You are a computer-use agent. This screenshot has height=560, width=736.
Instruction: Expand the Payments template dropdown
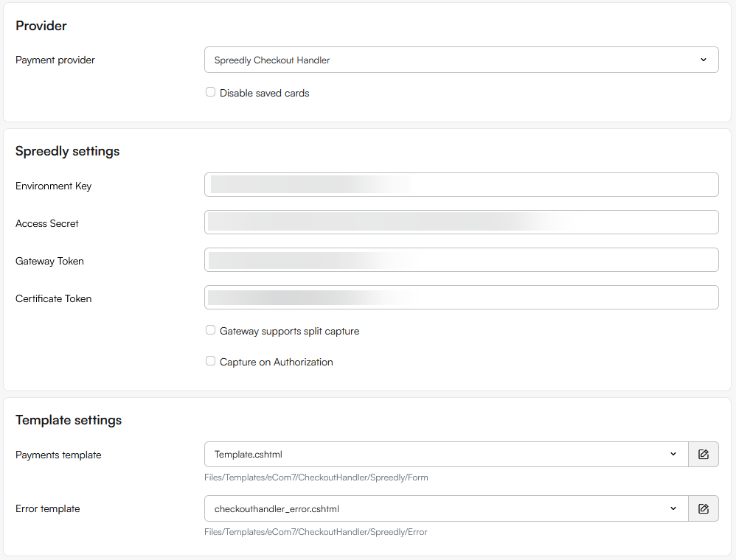(x=445, y=455)
